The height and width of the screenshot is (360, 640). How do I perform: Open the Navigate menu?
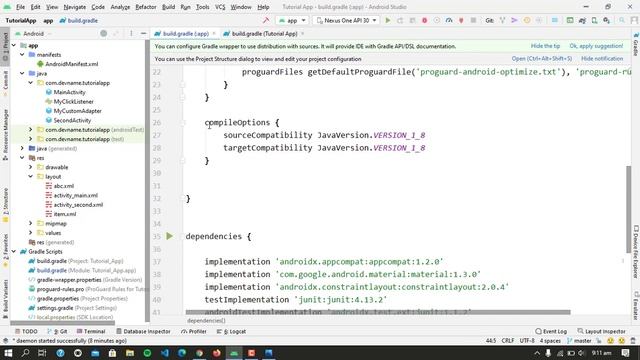[x=75, y=7]
